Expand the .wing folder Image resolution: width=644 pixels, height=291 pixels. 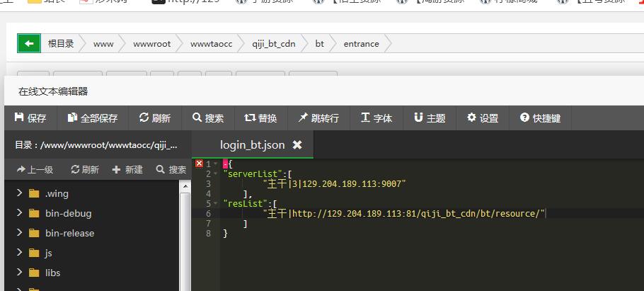click(x=57, y=193)
